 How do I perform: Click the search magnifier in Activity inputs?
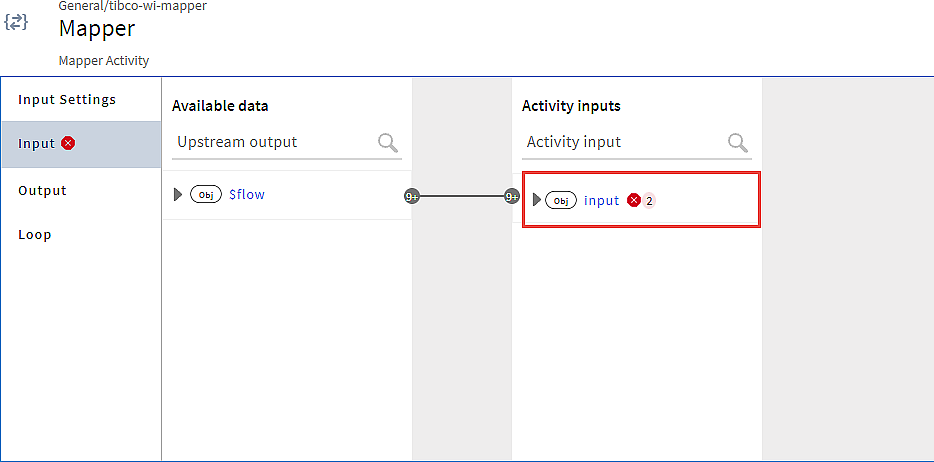coord(738,143)
